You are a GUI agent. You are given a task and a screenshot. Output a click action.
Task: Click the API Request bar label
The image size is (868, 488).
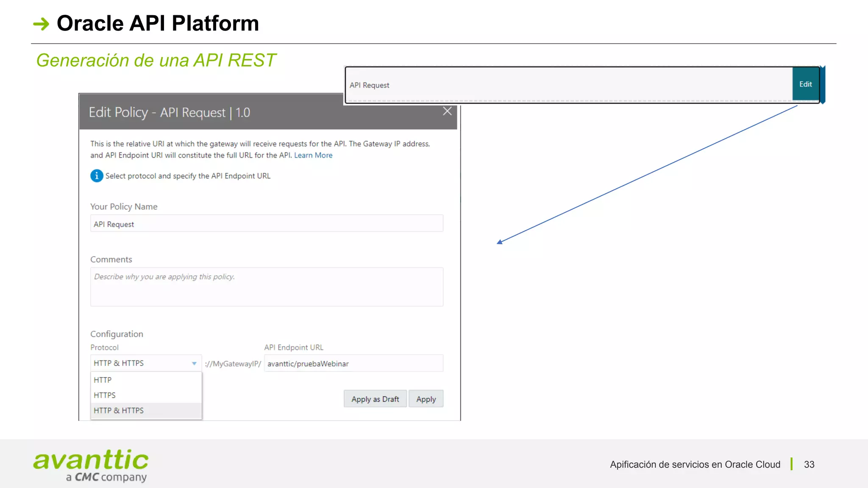[x=369, y=85]
